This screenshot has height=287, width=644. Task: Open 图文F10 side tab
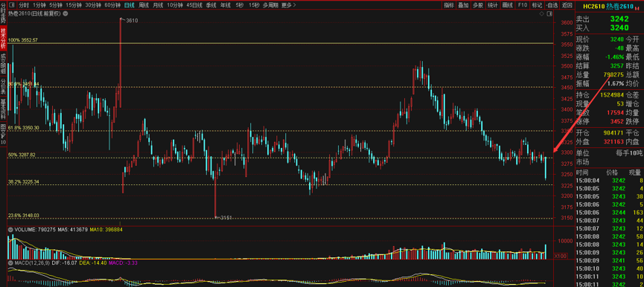3,135
